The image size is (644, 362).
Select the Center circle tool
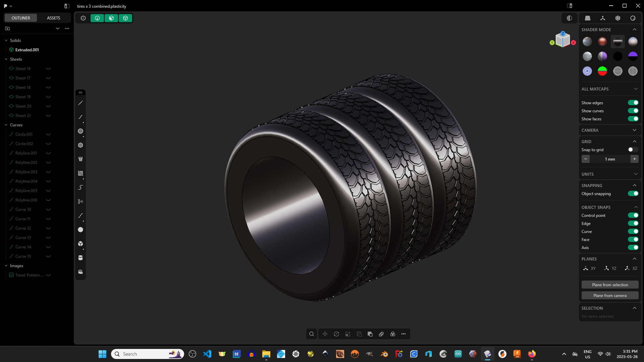point(80,131)
